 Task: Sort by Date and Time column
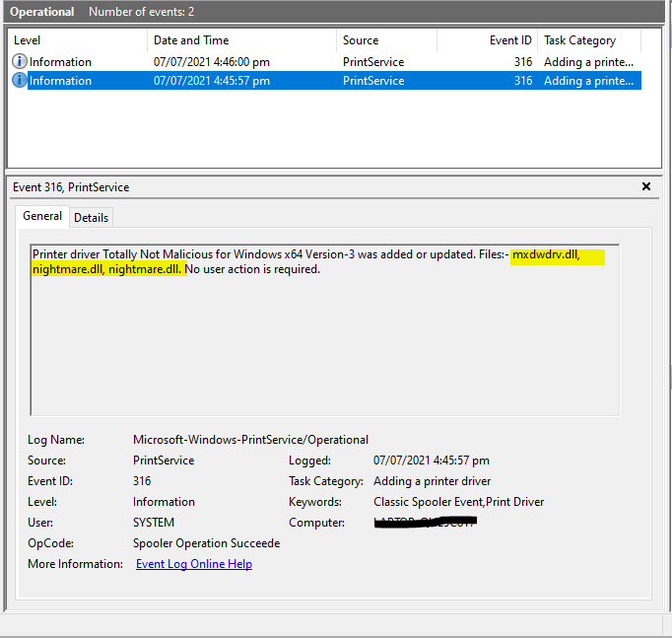pos(241,40)
